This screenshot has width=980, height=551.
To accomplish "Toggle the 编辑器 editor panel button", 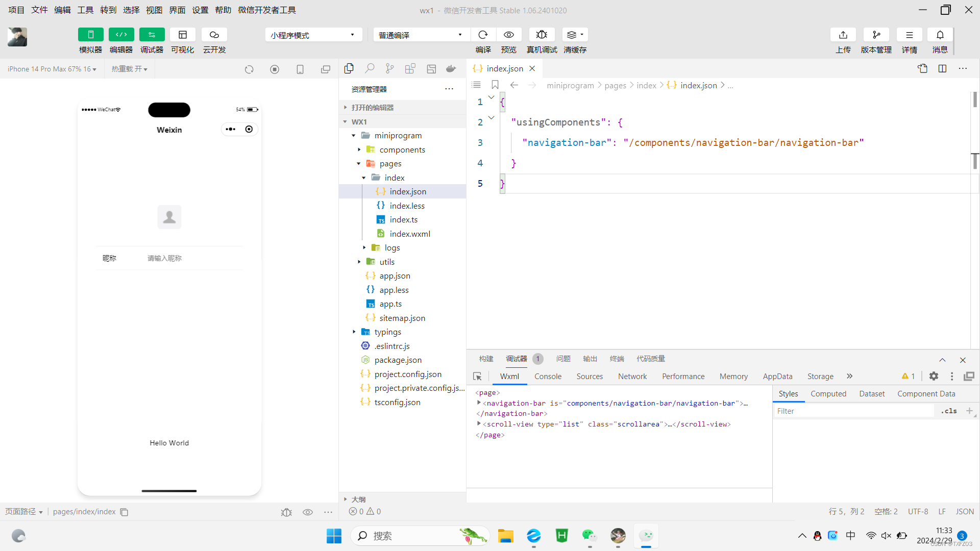I will [121, 35].
